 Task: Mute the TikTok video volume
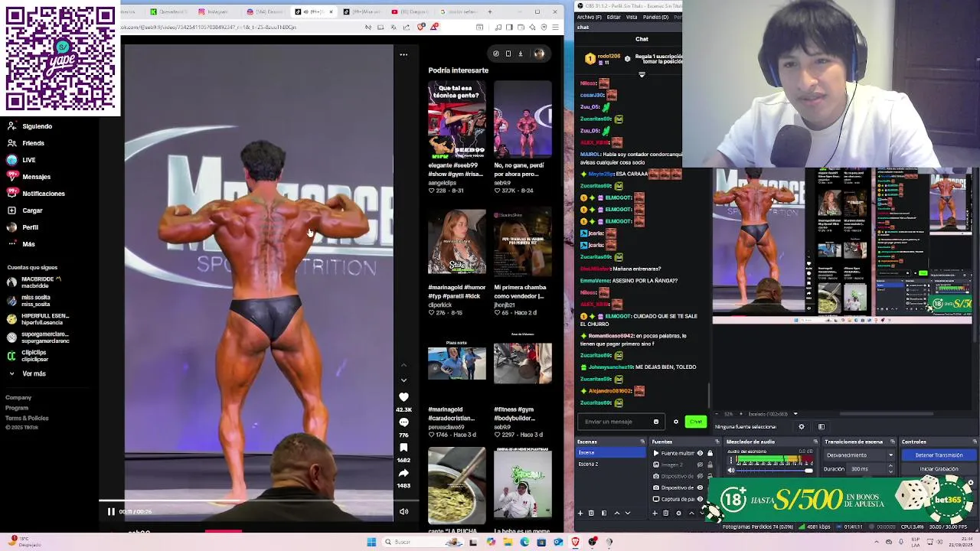pos(403,512)
